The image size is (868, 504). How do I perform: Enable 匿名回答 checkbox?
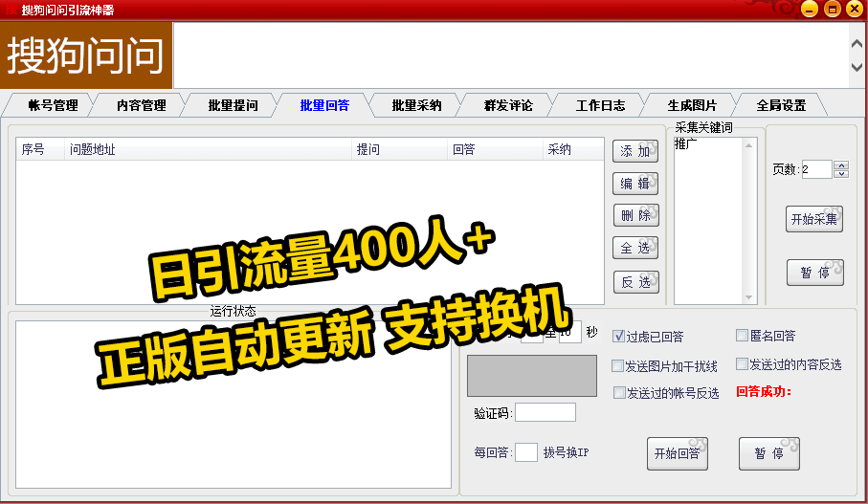click(x=742, y=335)
